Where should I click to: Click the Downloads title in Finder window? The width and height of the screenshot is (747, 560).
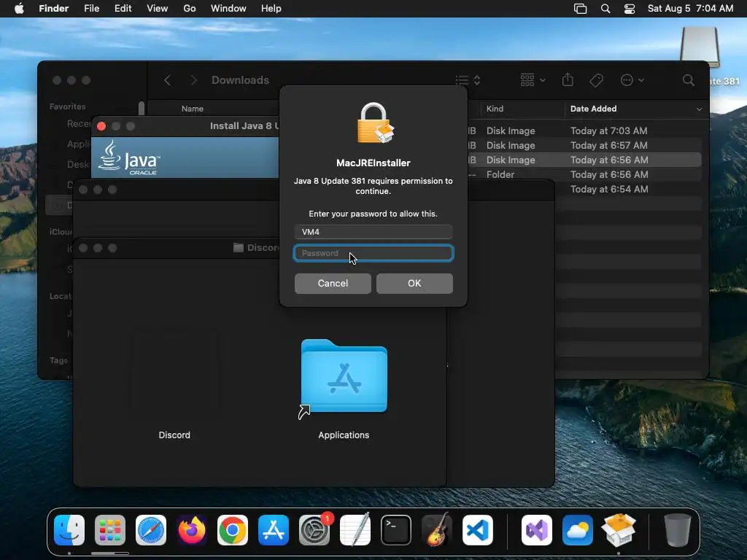click(240, 80)
